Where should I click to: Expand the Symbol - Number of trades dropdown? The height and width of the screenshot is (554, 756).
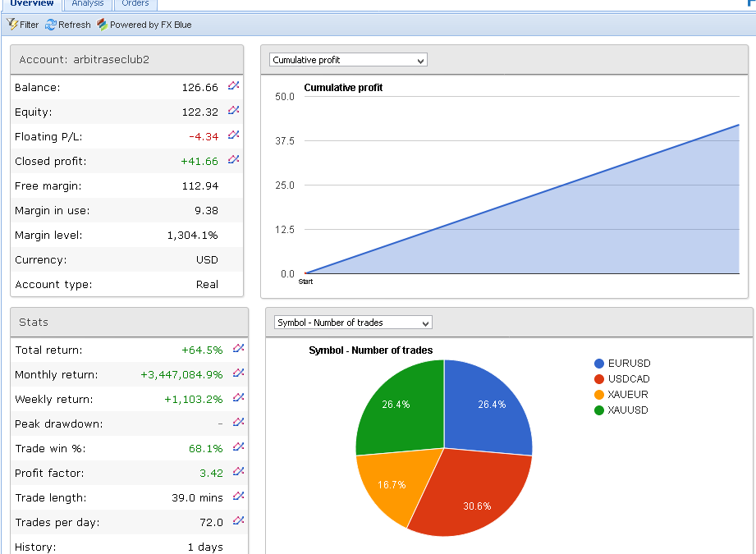[353, 323]
